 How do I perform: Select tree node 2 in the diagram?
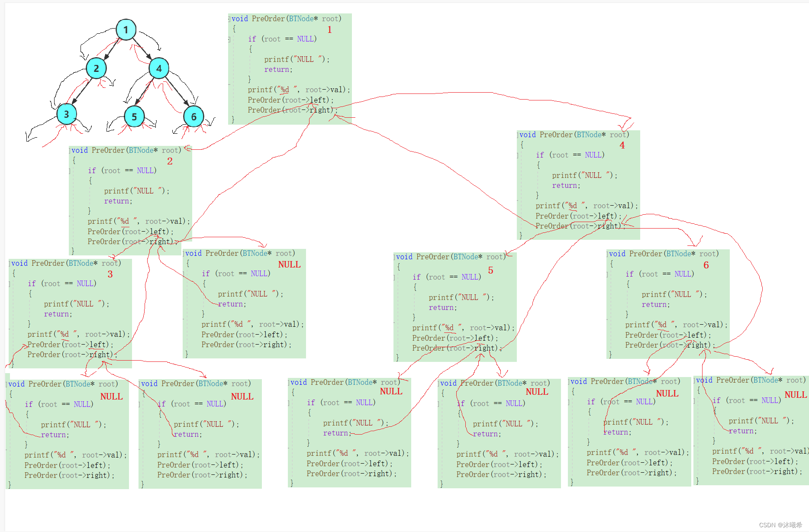96,68
